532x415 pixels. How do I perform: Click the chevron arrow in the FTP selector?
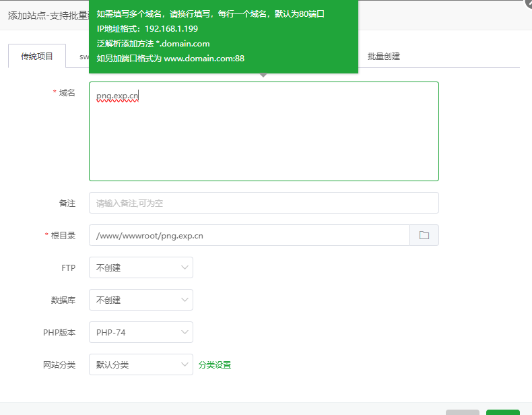tap(185, 267)
